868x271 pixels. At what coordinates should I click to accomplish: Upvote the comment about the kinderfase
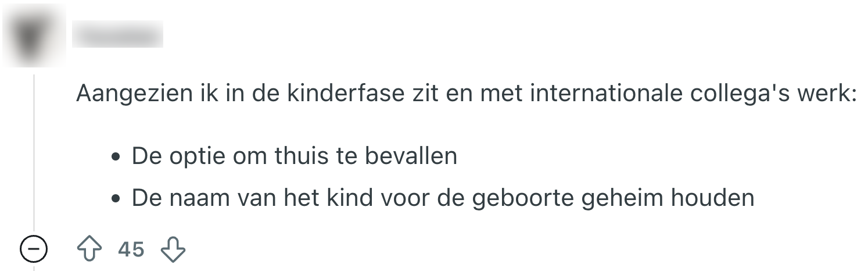click(89, 250)
